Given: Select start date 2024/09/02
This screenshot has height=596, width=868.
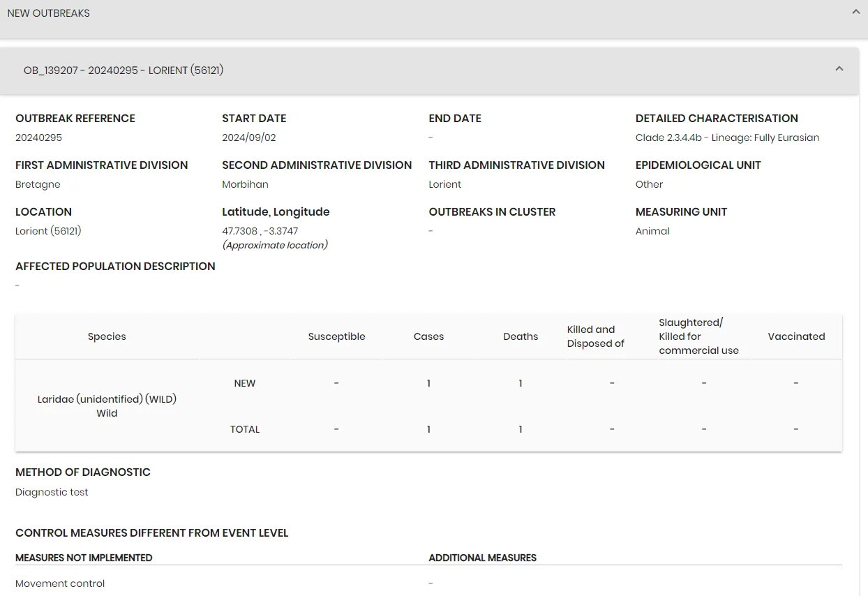Looking at the screenshot, I should click(249, 137).
